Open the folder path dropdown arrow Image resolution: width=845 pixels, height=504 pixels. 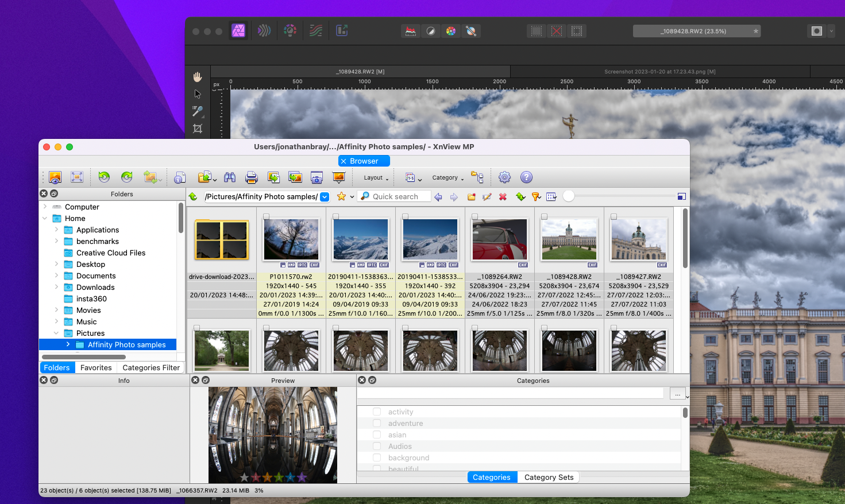coord(325,197)
